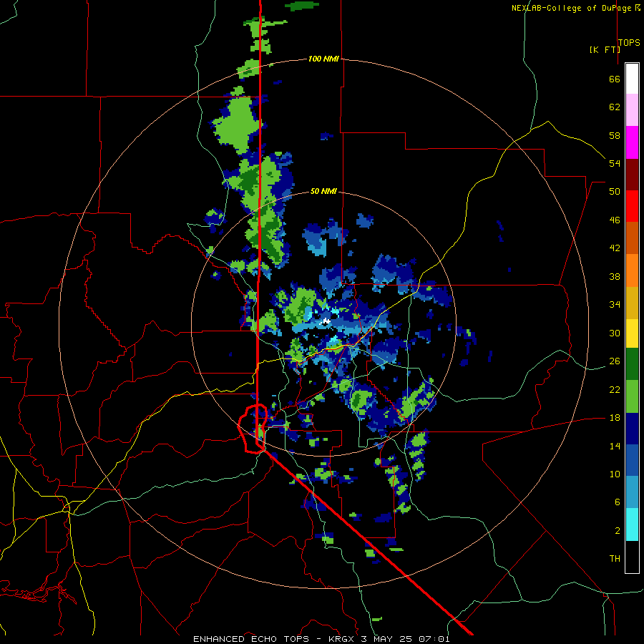Click the light green 26 kft swatch
The height and width of the screenshot is (644, 644).
[632, 396]
